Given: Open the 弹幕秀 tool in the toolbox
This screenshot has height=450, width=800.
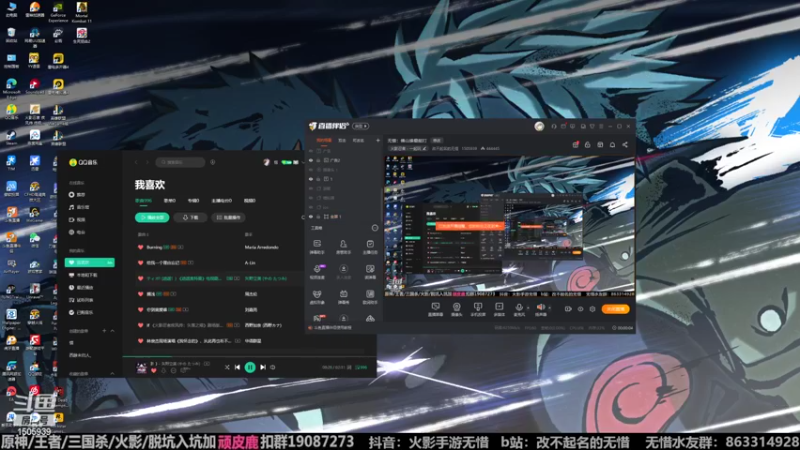Looking at the screenshot, I should (x=343, y=297).
